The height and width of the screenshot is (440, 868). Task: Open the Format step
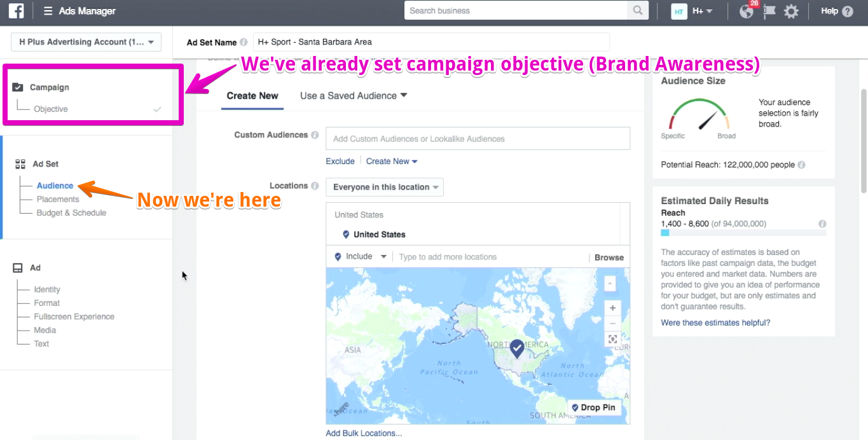click(x=47, y=303)
